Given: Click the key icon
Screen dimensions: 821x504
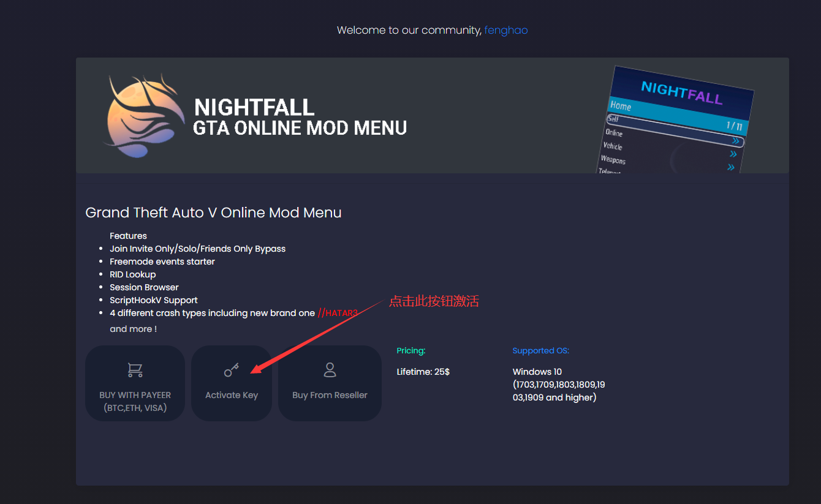Looking at the screenshot, I should point(232,370).
